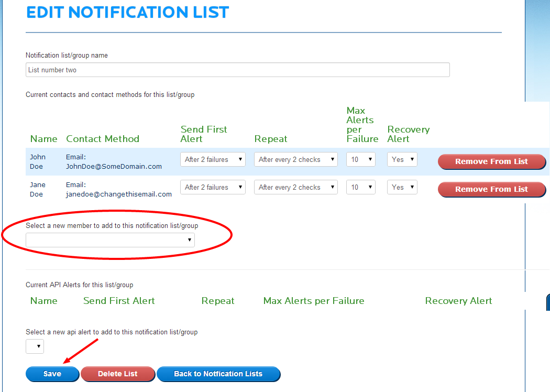
Task: Remove Jane Doe from the list
Action: tap(492, 190)
